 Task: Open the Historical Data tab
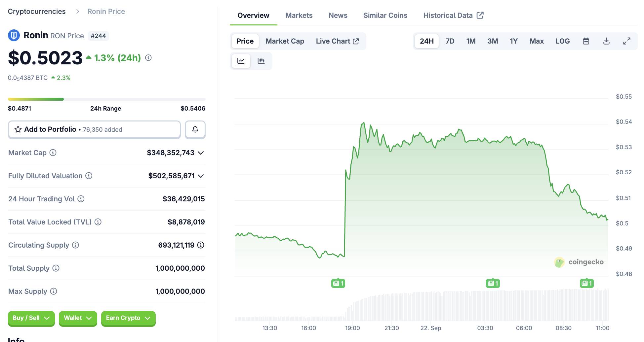[x=453, y=16]
